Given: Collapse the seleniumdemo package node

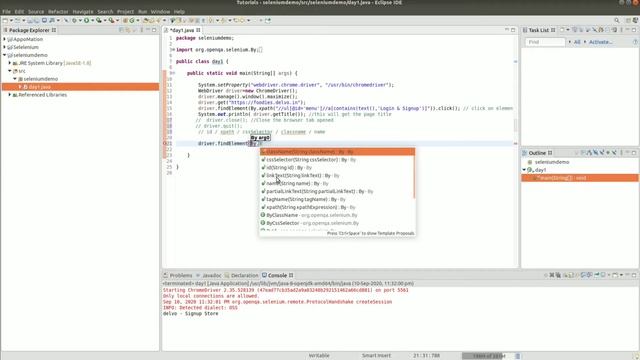Looking at the screenshot, I should [x=15, y=79].
